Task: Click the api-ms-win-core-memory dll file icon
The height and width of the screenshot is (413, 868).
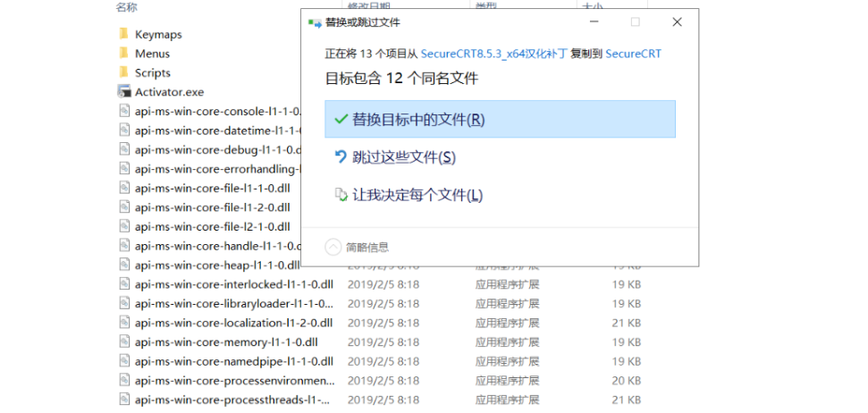Action: pyautogui.click(x=124, y=341)
